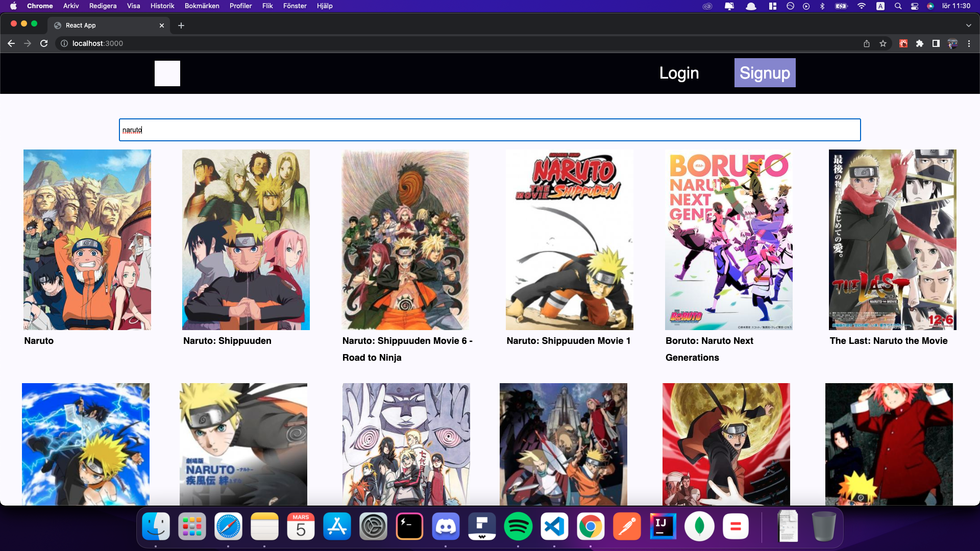The height and width of the screenshot is (551, 980).
Task: Open IntelliJ IDEA from the Dock
Action: click(663, 527)
